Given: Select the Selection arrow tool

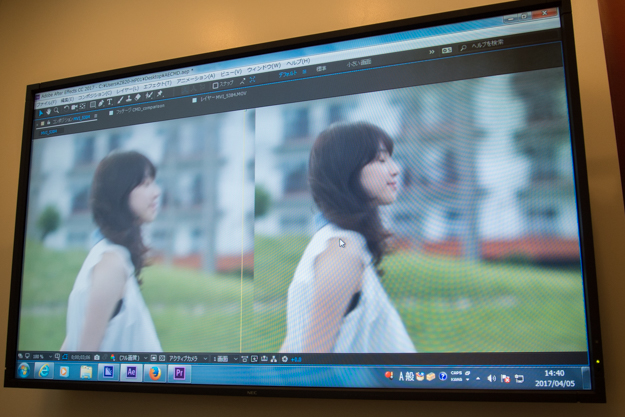Looking at the screenshot, I should point(40,111).
